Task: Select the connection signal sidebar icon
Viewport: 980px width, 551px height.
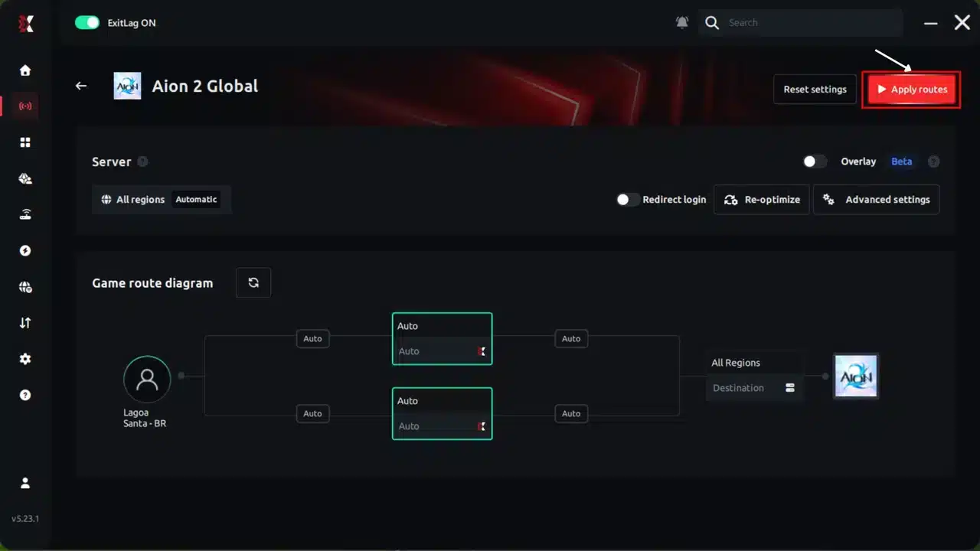Action: pos(25,106)
